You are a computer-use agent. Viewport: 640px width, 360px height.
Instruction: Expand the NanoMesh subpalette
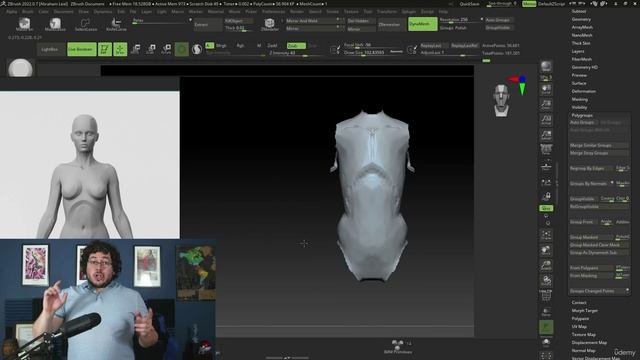click(x=582, y=35)
